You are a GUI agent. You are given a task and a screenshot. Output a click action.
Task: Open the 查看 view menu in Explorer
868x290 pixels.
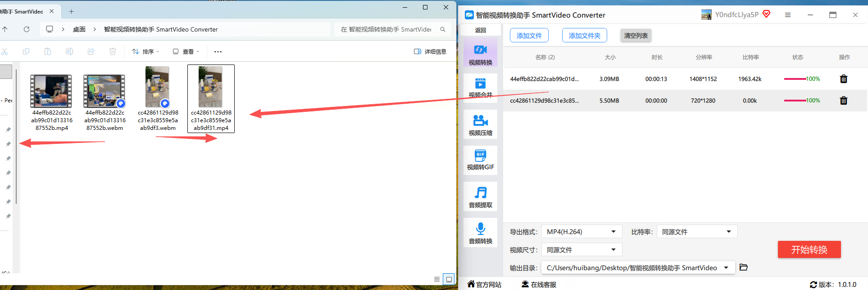pos(186,52)
